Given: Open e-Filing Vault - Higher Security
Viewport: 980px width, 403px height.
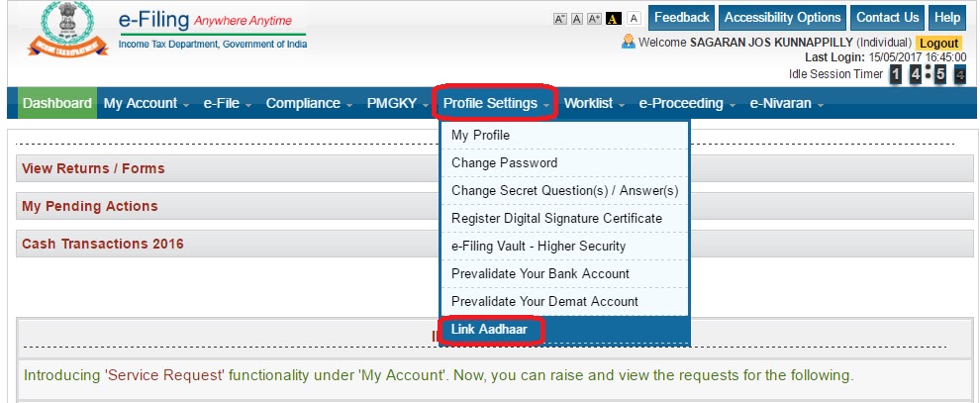Looking at the screenshot, I should coord(565,247).
